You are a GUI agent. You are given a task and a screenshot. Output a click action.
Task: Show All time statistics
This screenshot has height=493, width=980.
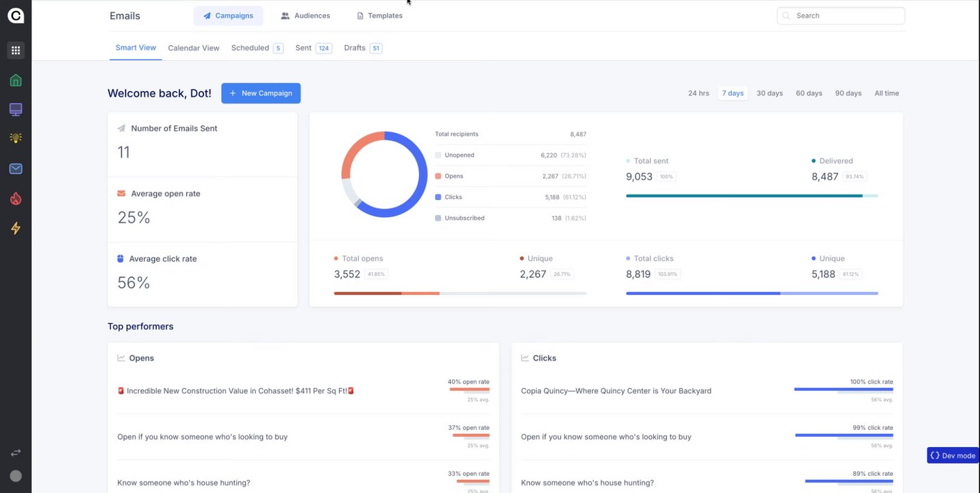point(887,93)
